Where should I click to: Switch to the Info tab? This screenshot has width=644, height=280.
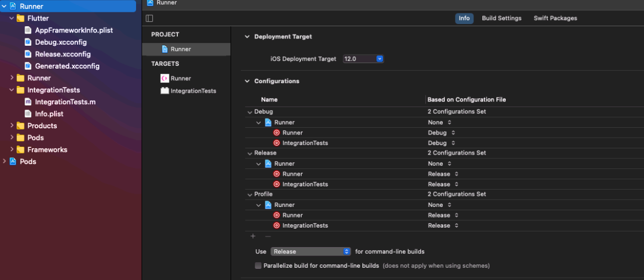pyautogui.click(x=464, y=18)
